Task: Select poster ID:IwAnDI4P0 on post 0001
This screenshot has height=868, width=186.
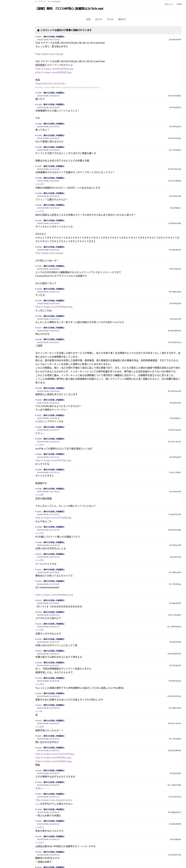Action: (175, 40)
